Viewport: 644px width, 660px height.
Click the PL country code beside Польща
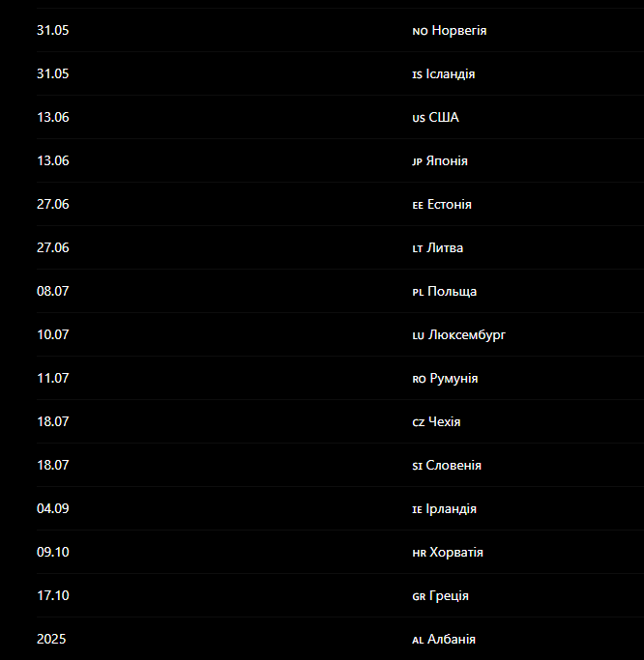tap(418, 292)
